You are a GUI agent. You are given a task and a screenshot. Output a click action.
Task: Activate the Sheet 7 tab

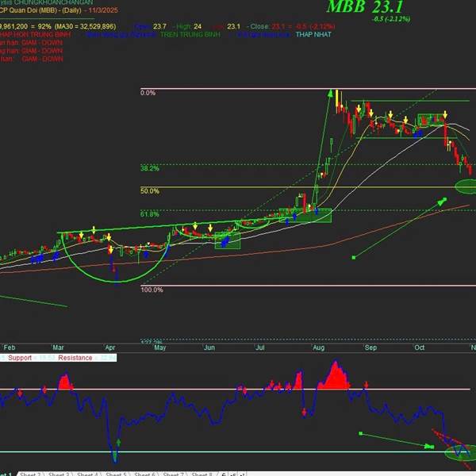173,474
